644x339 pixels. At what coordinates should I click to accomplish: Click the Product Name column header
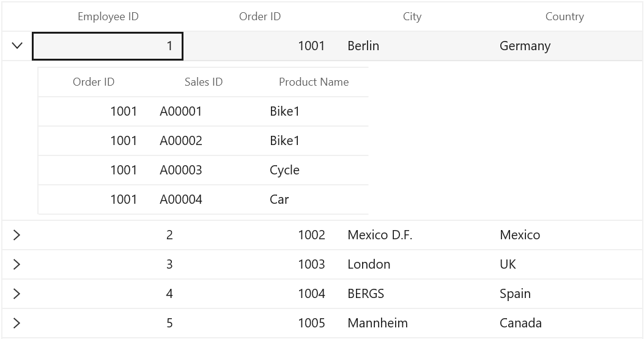(x=314, y=82)
